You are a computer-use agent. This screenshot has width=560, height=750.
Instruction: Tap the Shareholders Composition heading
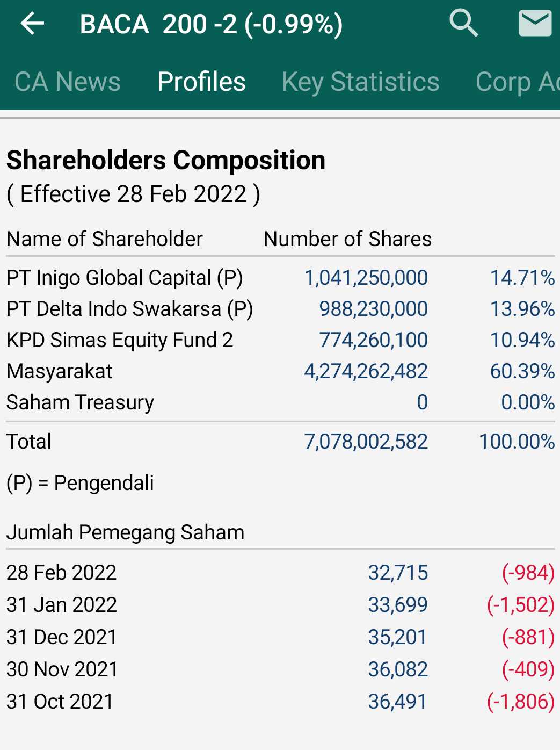166,160
